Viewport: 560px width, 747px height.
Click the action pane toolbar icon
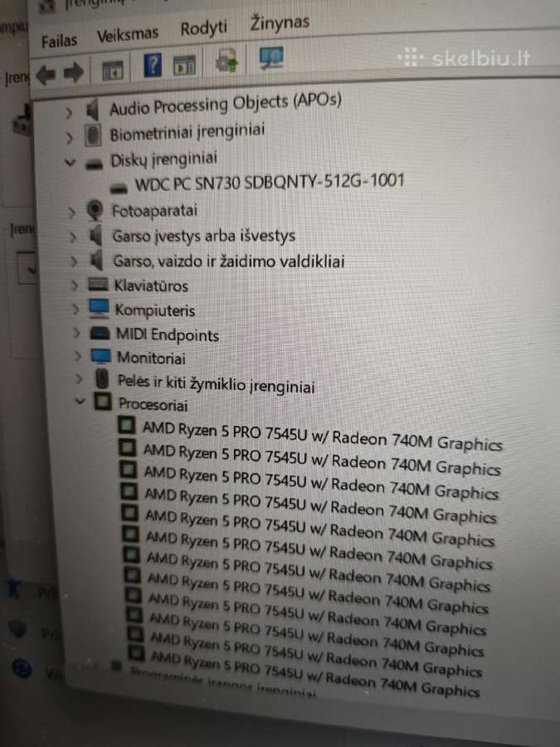tap(184, 66)
